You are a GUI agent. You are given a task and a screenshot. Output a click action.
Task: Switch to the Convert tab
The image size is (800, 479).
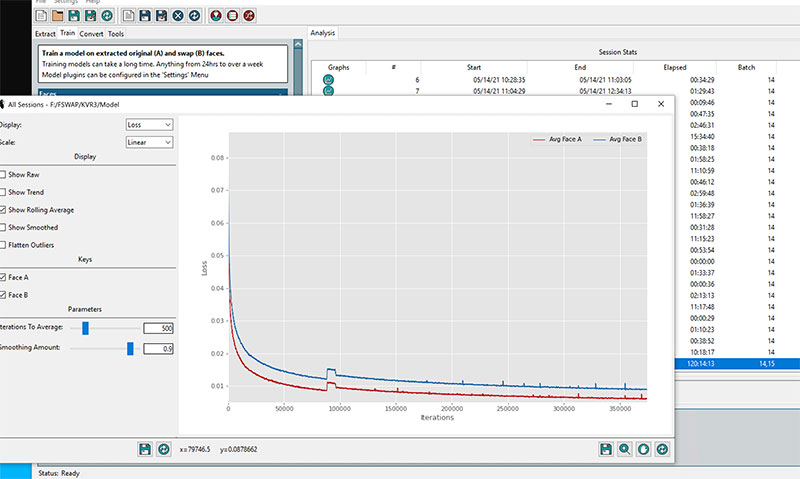click(x=91, y=34)
